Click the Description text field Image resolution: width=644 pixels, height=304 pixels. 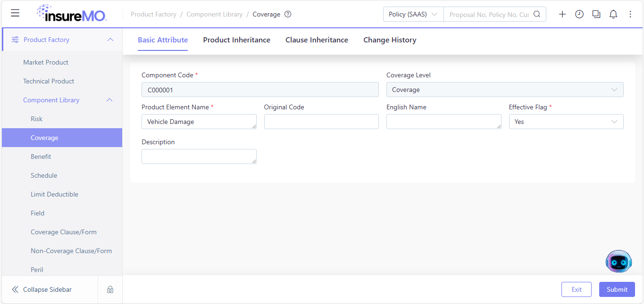pos(199,156)
